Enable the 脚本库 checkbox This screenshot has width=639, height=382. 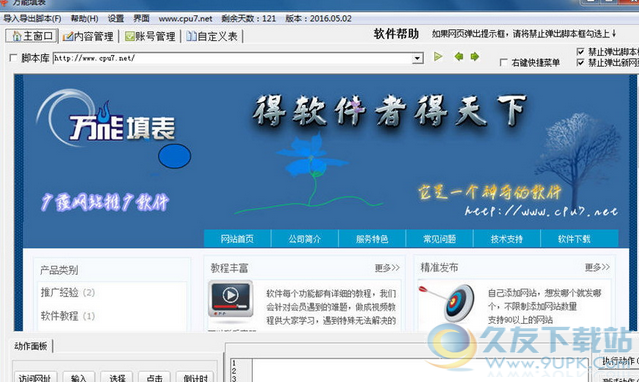13,58
